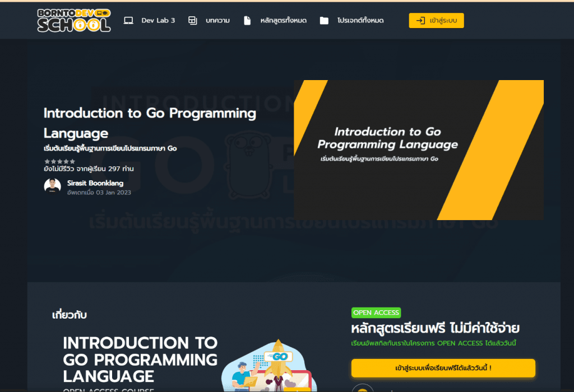Click the folder icon next to โปรเจกต์ทั้งหมด
The height and width of the screenshot is (392, 574).
click(x=324, y=20)
